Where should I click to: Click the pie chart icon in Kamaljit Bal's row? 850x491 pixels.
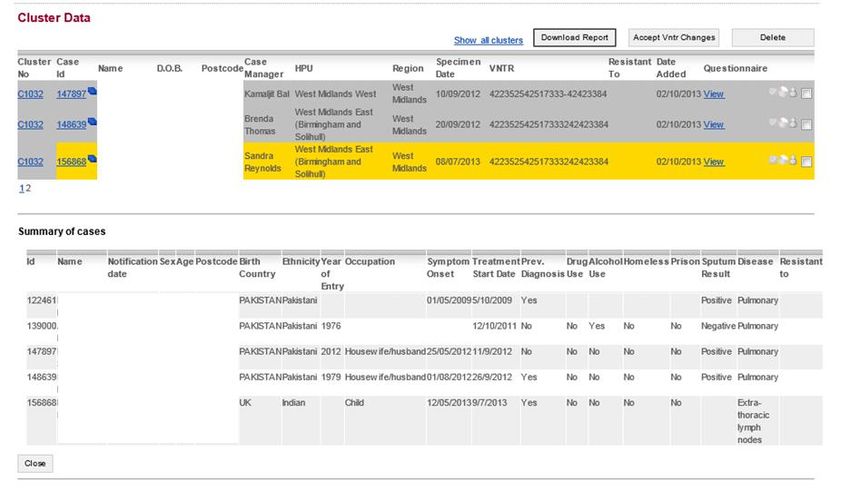tap(783, 92)
